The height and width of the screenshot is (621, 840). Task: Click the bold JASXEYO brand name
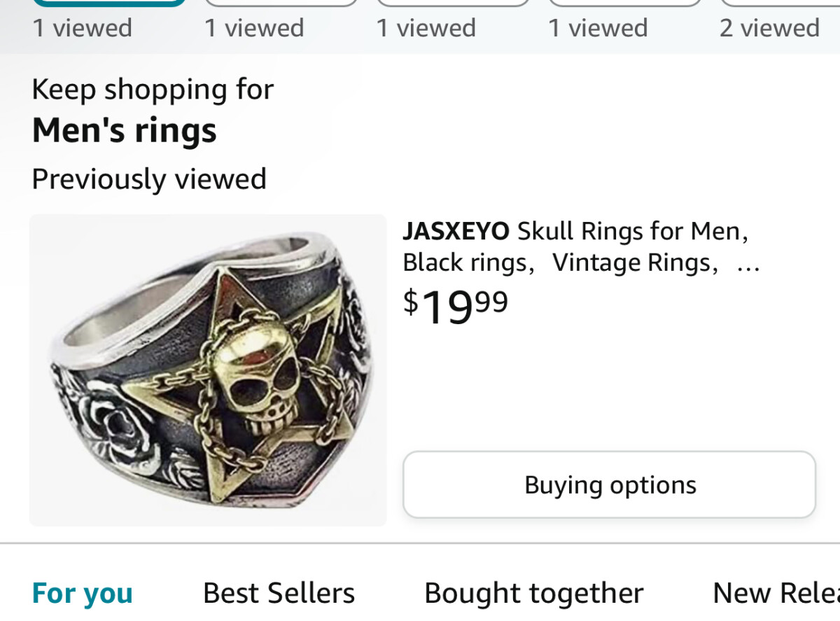point(456,230)
